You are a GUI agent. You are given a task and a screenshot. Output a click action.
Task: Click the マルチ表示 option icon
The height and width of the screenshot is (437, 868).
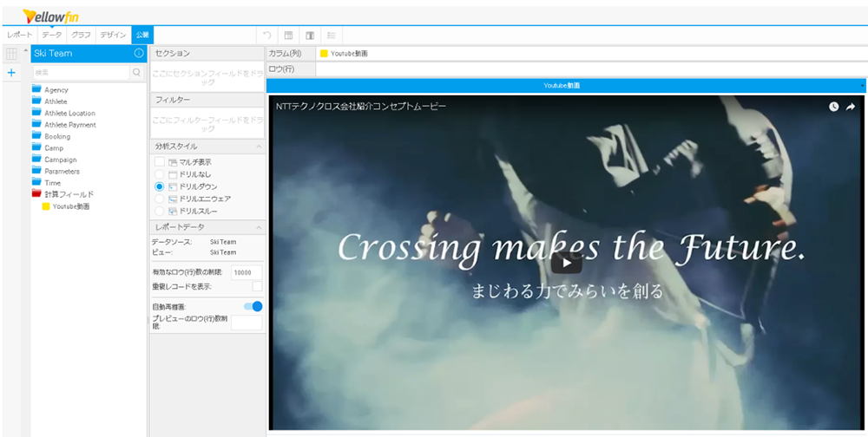click(x=172, y=162)
